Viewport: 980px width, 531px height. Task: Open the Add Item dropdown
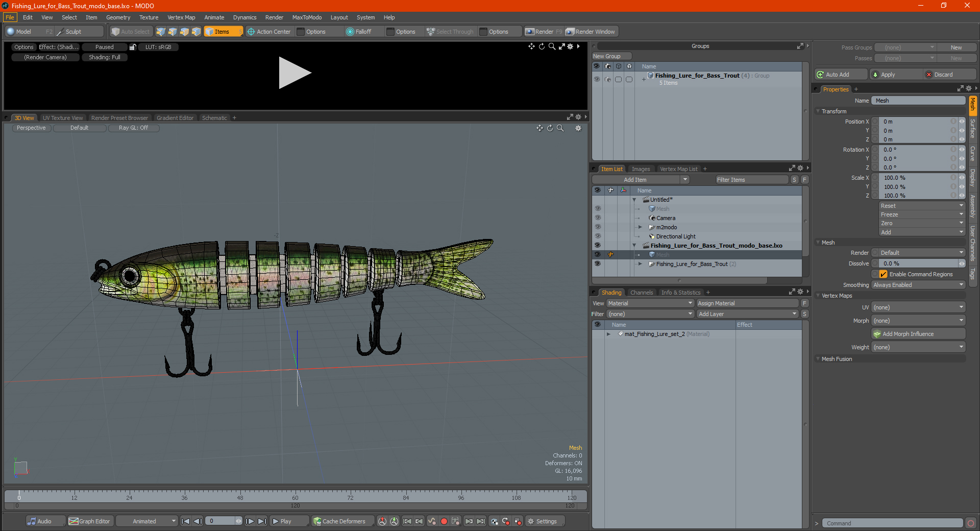[641, 180]
